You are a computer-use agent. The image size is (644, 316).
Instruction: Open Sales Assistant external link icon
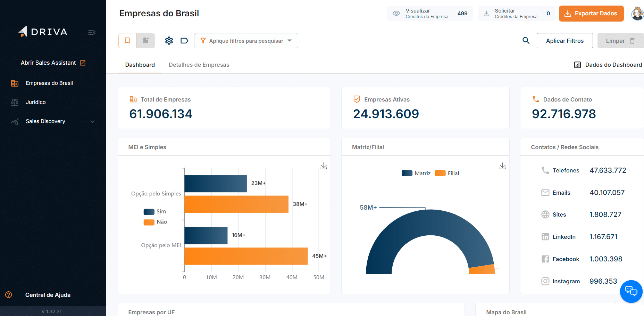coord(83,63)
